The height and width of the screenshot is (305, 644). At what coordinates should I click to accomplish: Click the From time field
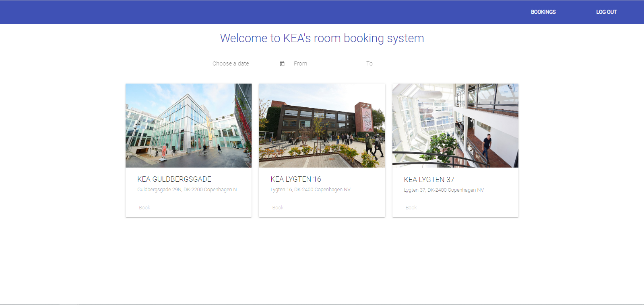coord(326,63)
